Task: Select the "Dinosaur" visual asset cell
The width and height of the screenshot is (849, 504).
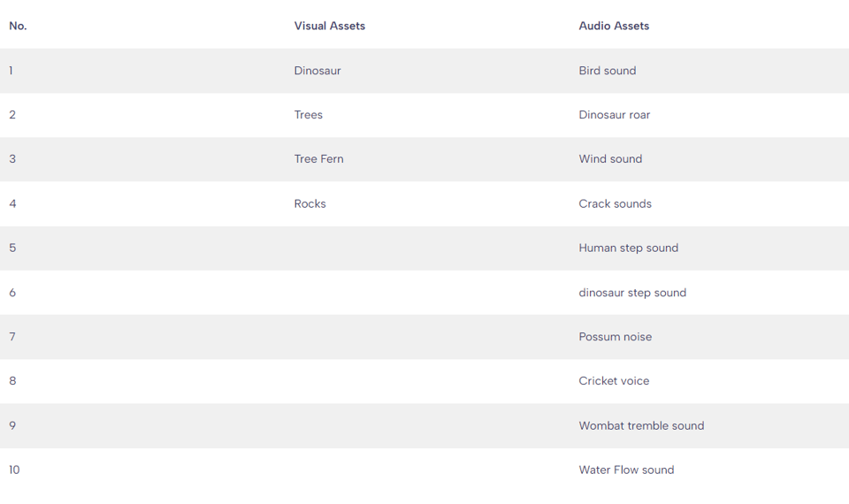Action: pyautogui.click(x=317, y=71)
